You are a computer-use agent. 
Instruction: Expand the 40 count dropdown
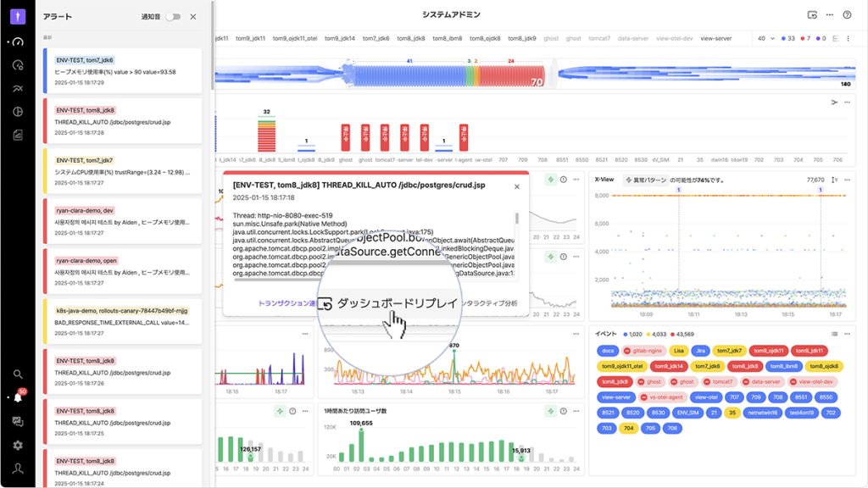(765, 38)
